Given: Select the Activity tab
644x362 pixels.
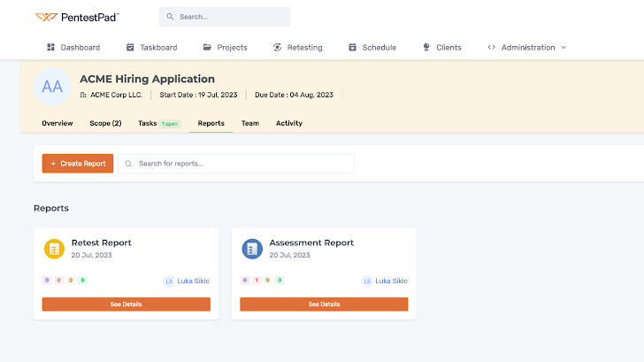Looking at the screenshot, I should (x=288, y=123).
